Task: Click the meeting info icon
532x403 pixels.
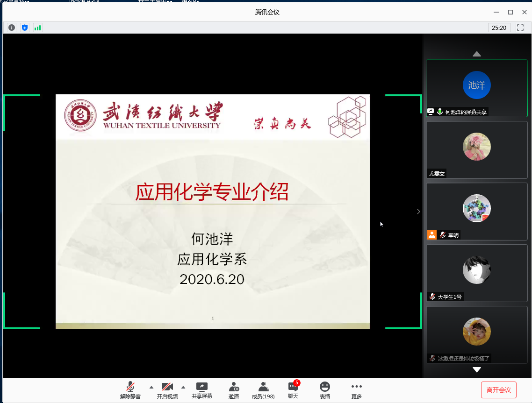Action: point(12,28)
